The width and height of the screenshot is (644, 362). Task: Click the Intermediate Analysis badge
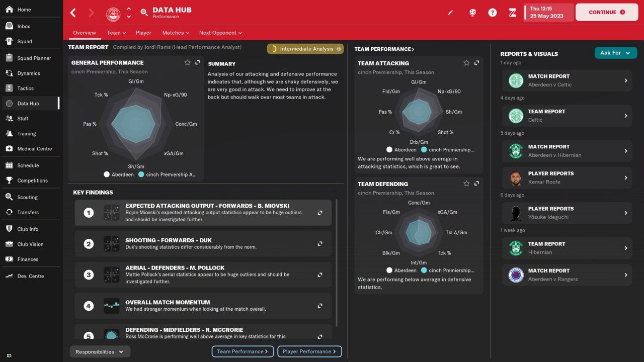click(x=305, y=49)
